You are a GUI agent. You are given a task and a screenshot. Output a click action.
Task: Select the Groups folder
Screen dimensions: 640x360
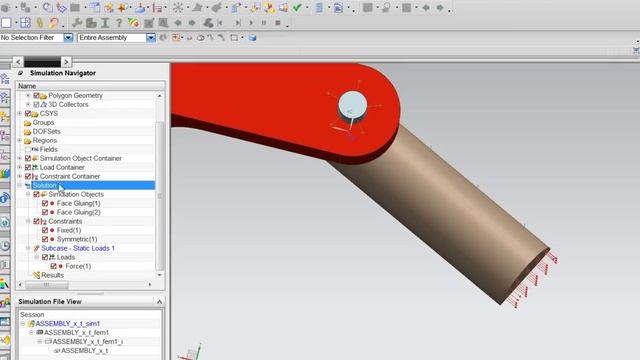tap(43, 122)
